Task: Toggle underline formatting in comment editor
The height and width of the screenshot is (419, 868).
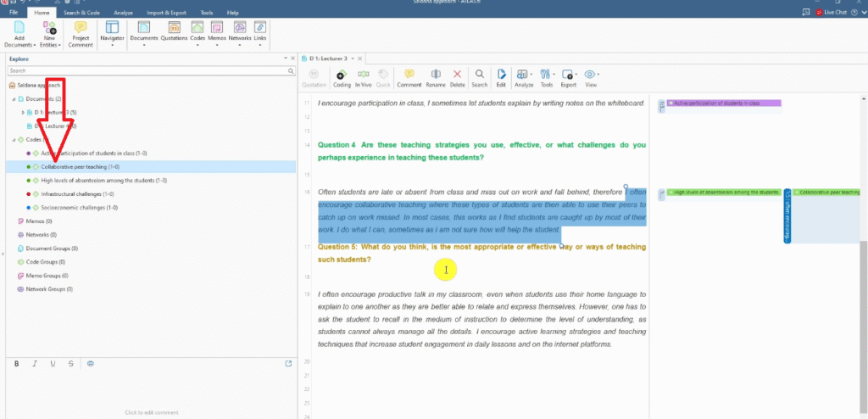Action: click(x=53, y=363)
